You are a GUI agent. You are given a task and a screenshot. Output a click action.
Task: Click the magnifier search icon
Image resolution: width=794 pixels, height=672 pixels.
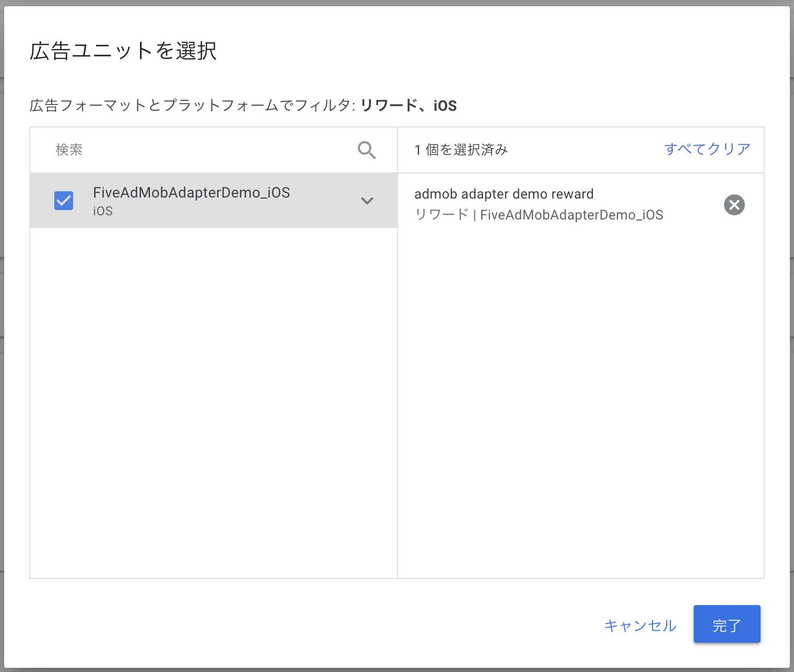367,150
